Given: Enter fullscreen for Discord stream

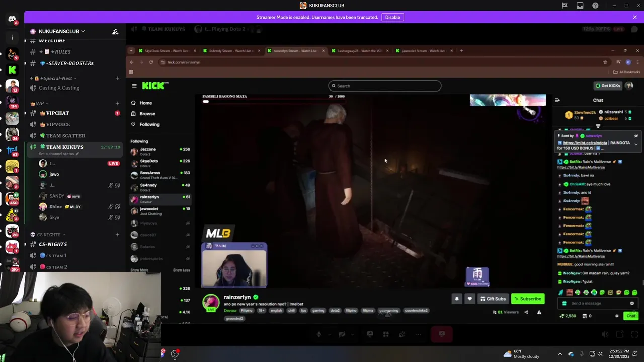Looking at the screenshot, I should pos(634,334).
